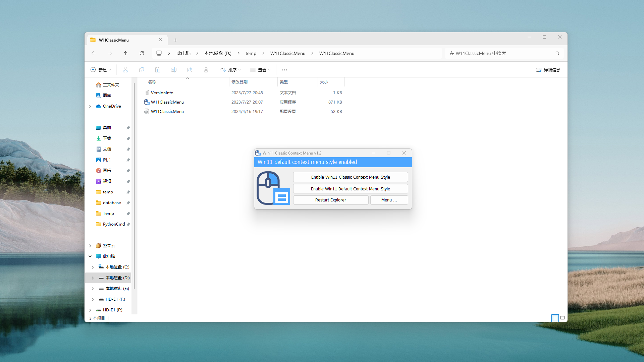Click the search magnifier icon

(x=557, y=53)
